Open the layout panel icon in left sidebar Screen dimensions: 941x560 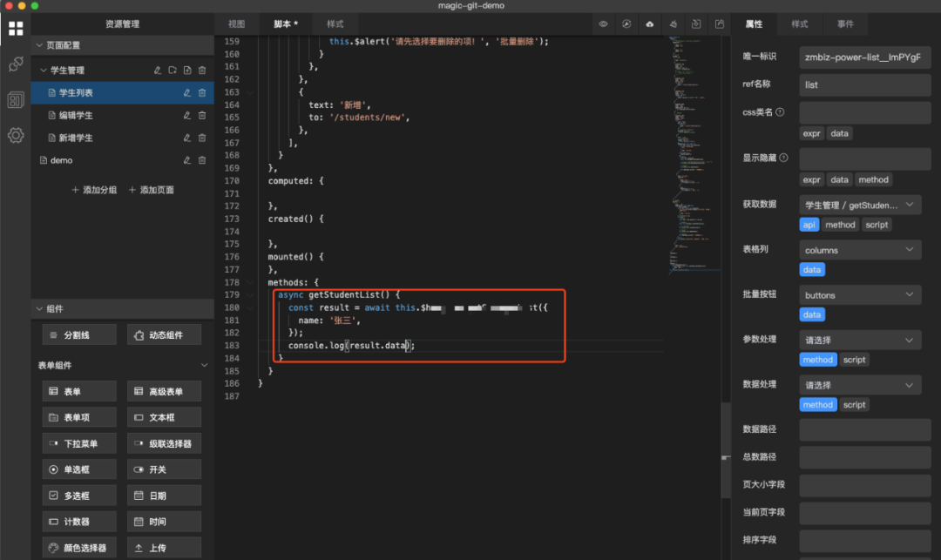coord(16,99)
